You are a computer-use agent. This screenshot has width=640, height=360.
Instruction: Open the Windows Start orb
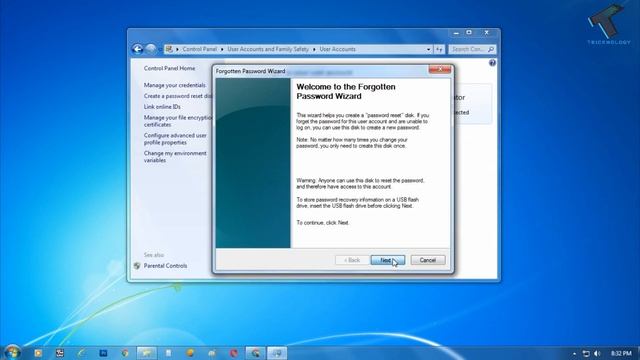click(x=12, y=352)
